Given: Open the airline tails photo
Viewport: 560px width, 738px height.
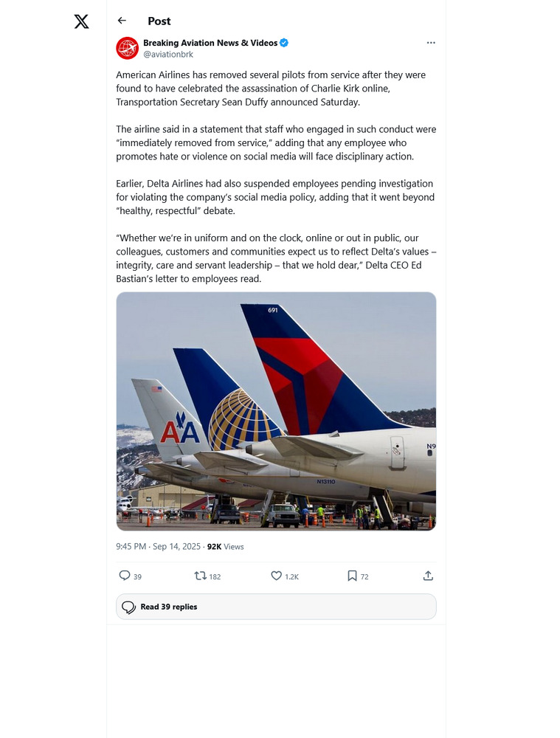Looking at the screenshot, I should (276, 411).
